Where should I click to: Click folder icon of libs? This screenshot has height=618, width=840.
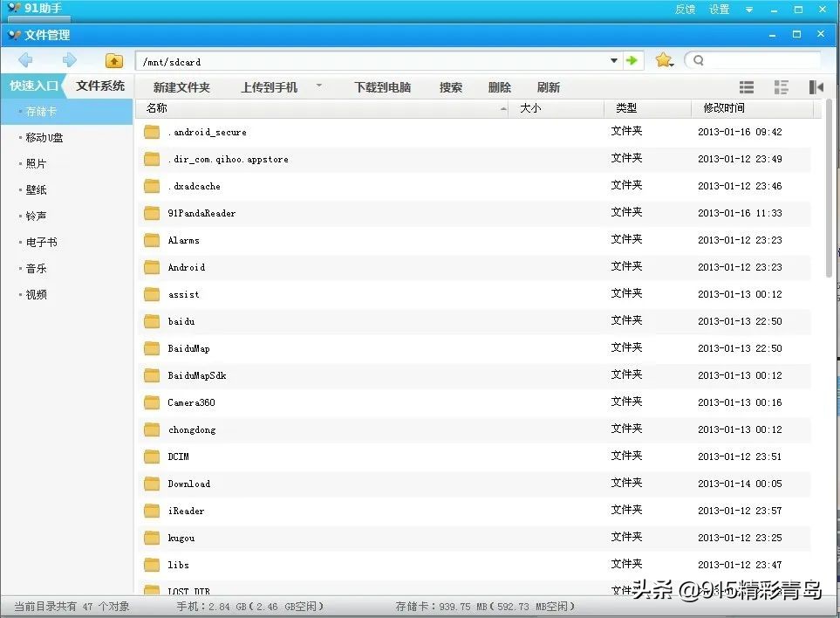tap(152, 565)
